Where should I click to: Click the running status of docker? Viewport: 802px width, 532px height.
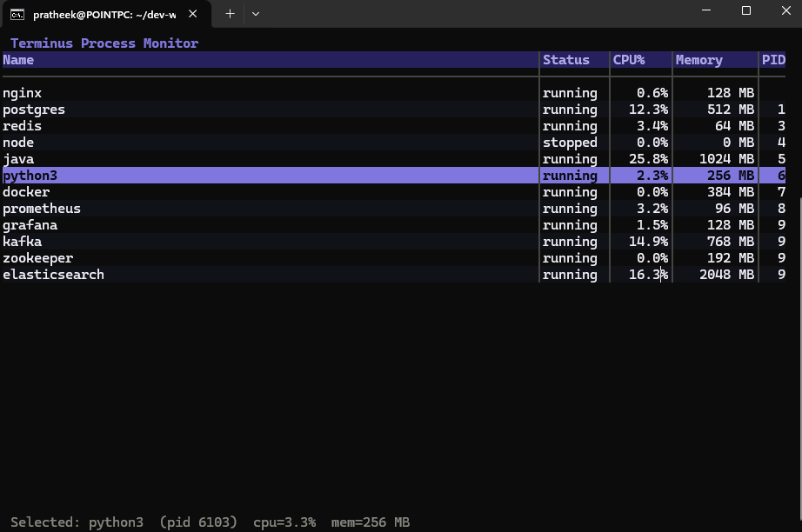point(570,192)
